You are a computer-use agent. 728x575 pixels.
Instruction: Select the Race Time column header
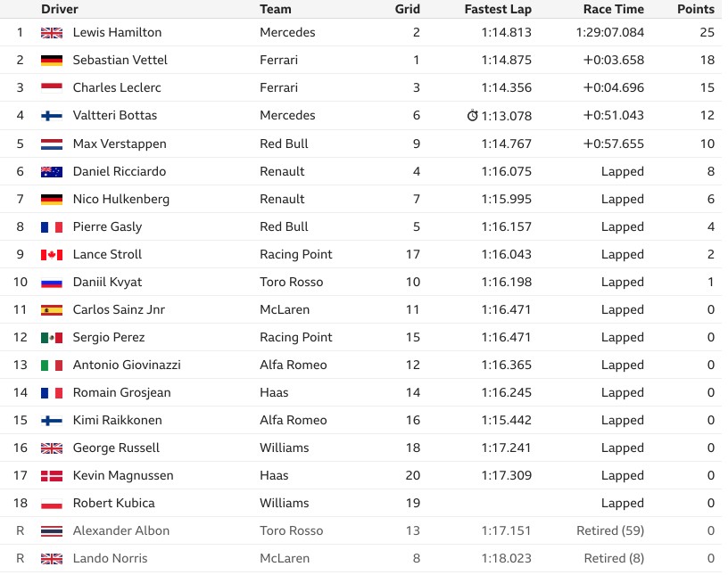[613, 9]
